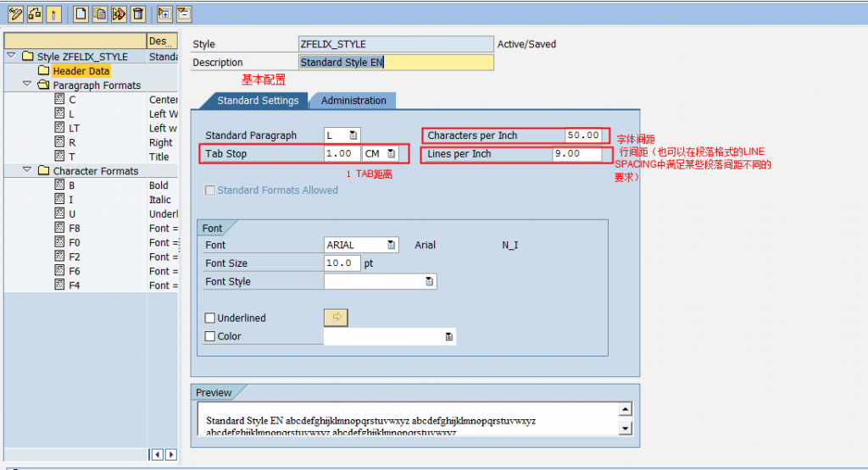Select character format I icon in tree
The height and width of the screenshot is (470, 868).
[60, 199]
